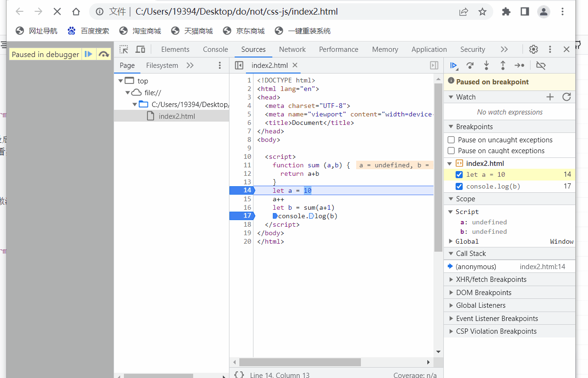
Task: Stop loading the page
Action: [x=57, y=12]
